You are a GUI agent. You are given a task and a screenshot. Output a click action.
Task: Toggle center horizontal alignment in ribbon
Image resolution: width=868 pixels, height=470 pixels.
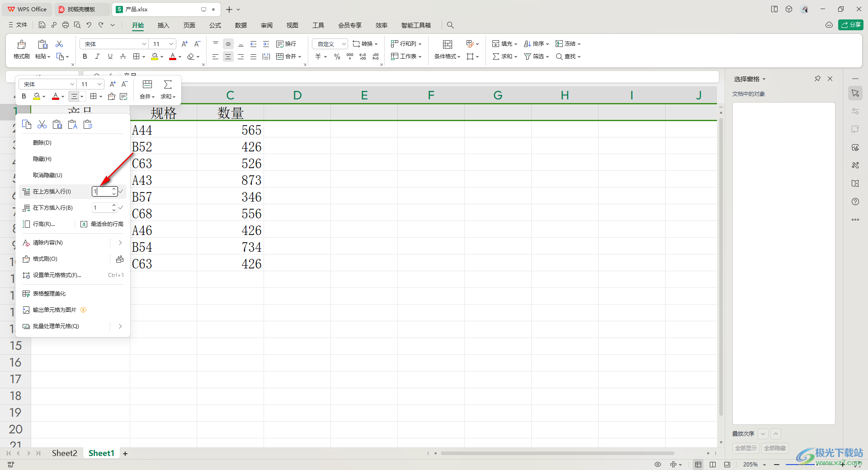(x=228, y=56)
